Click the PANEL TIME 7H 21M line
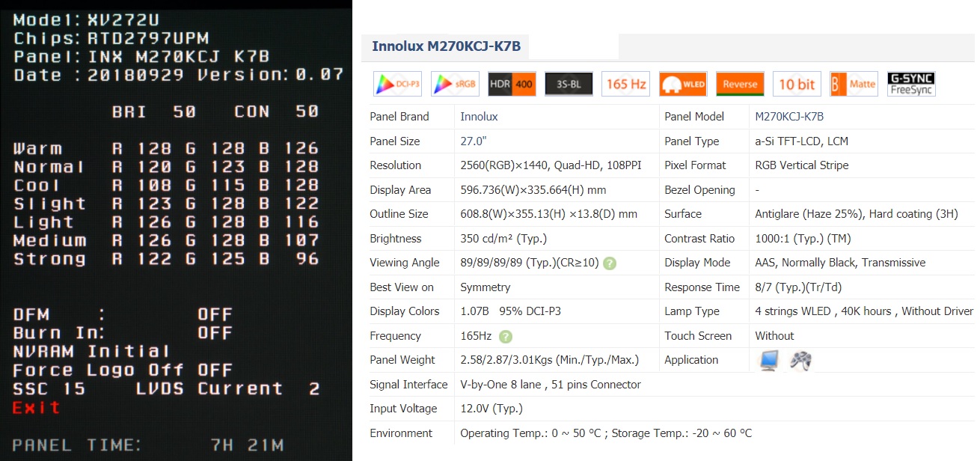The image size is (980, 461). click(x=147, y=445)
